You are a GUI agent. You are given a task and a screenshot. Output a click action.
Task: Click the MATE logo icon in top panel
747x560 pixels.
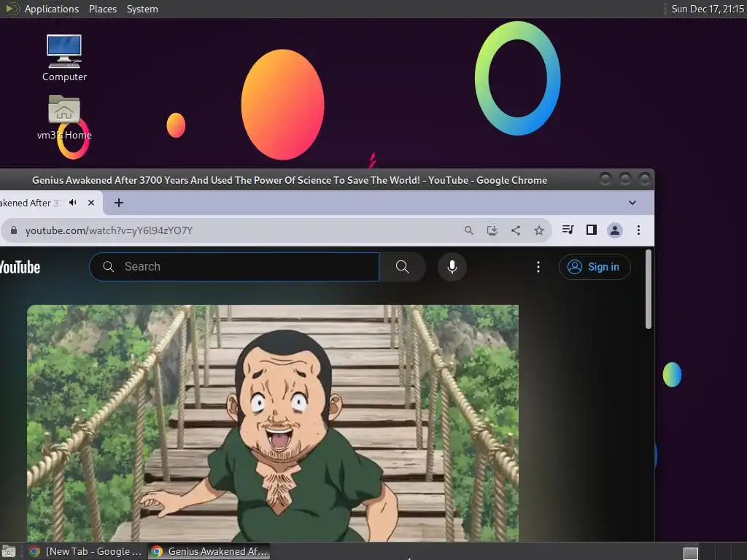pos(12,9)
